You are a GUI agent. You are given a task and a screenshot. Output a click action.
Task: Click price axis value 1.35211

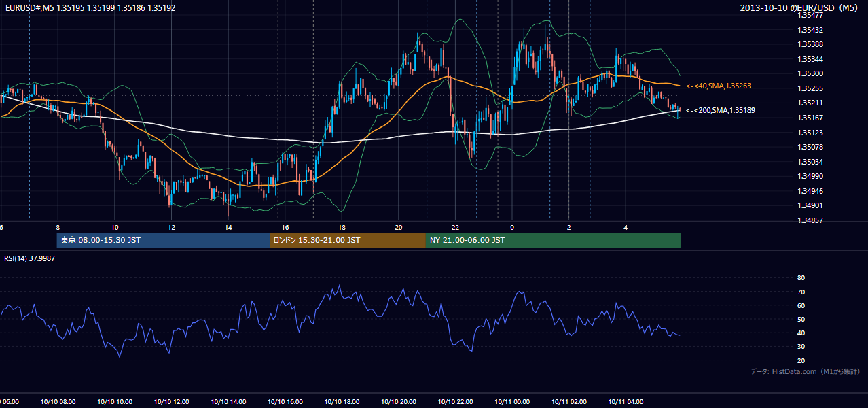[x=810, y=103]
